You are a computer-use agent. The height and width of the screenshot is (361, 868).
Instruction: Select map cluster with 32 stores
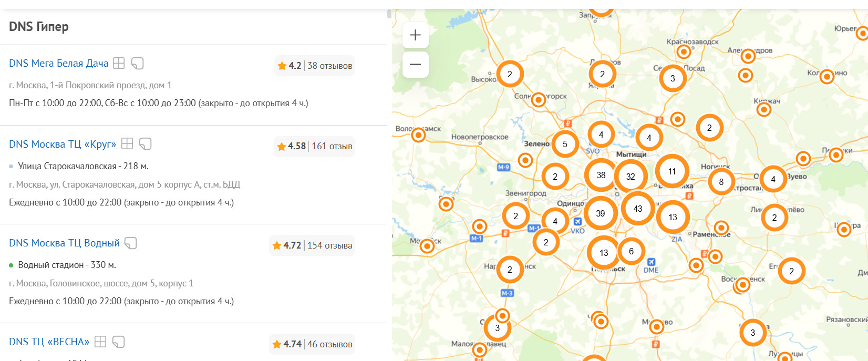pyautogui.click(x=631, y=177)
